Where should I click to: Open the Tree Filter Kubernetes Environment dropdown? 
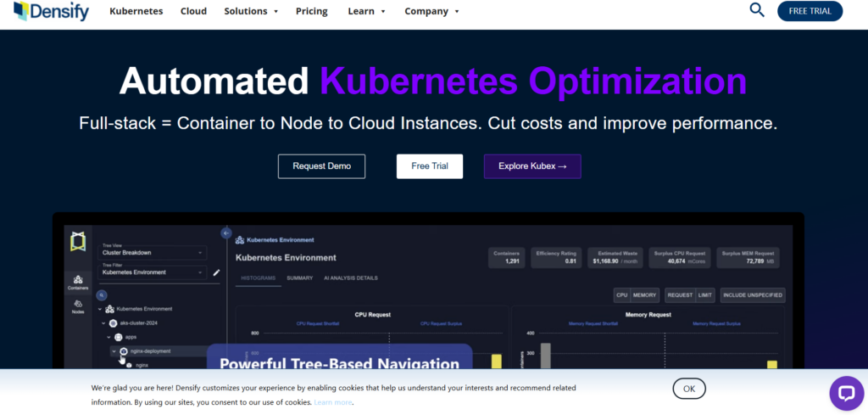point(153,272)
